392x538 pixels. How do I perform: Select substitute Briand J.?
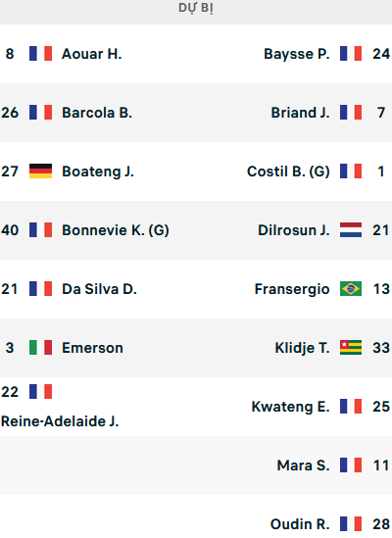tap(300, 113)
